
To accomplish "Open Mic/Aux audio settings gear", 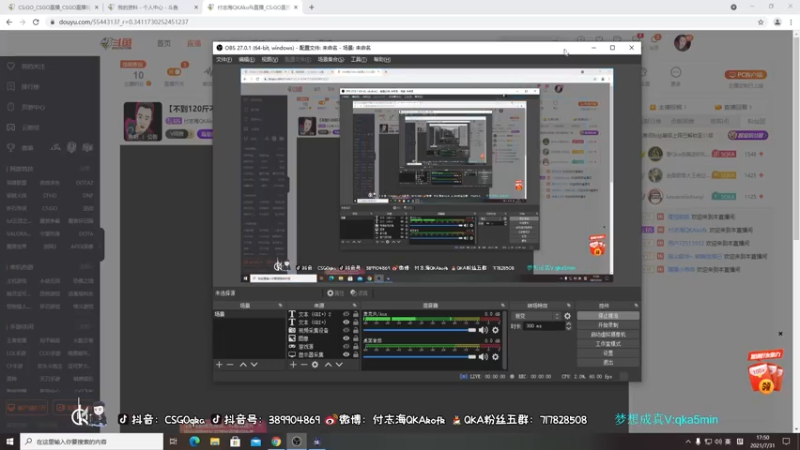I will (x=495, y=330).
